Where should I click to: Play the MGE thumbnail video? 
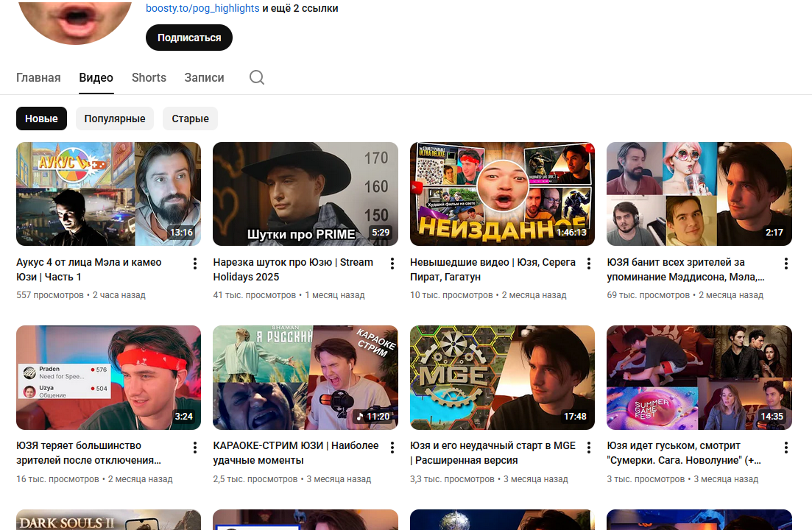click(x=502, y=378)
